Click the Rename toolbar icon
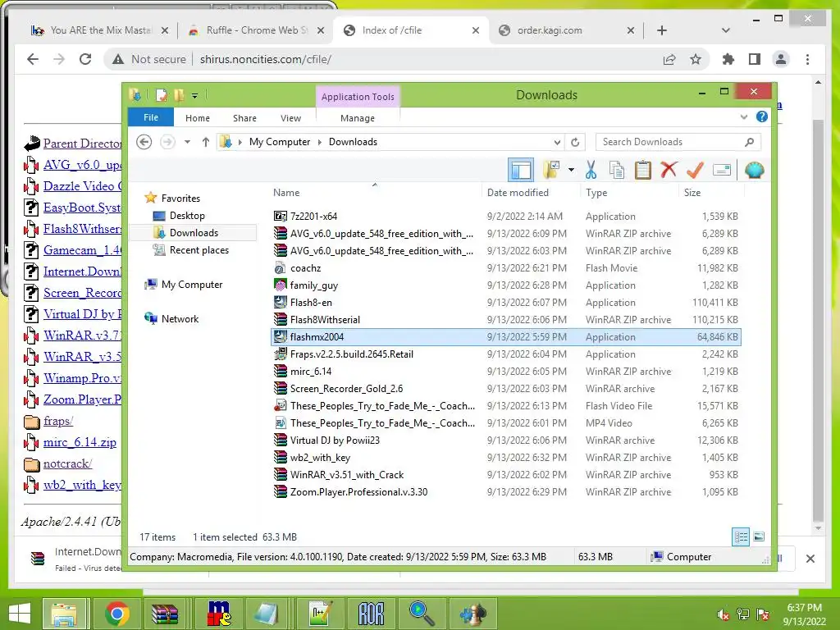The width and height of the screenshot is (840, 630). 722,170
